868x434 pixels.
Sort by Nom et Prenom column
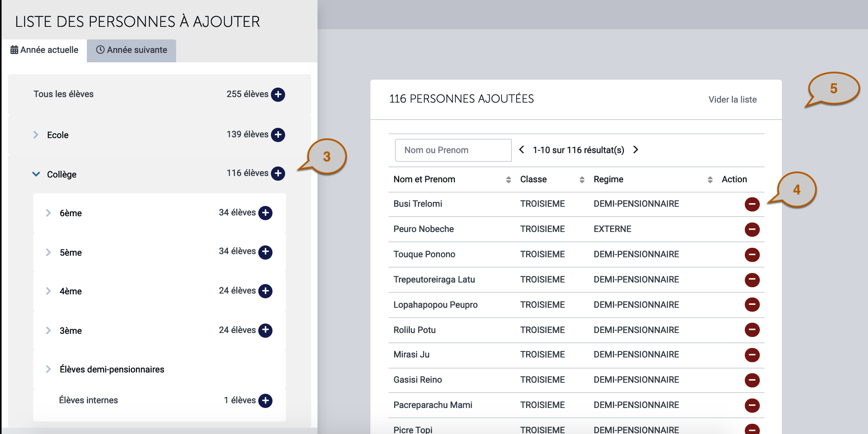508,180
